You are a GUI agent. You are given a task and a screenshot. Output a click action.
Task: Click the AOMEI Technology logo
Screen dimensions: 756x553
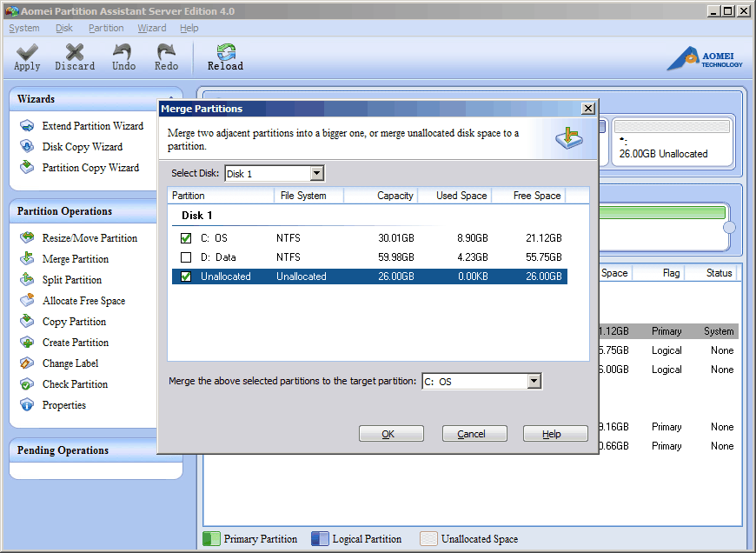coord(705,58)
